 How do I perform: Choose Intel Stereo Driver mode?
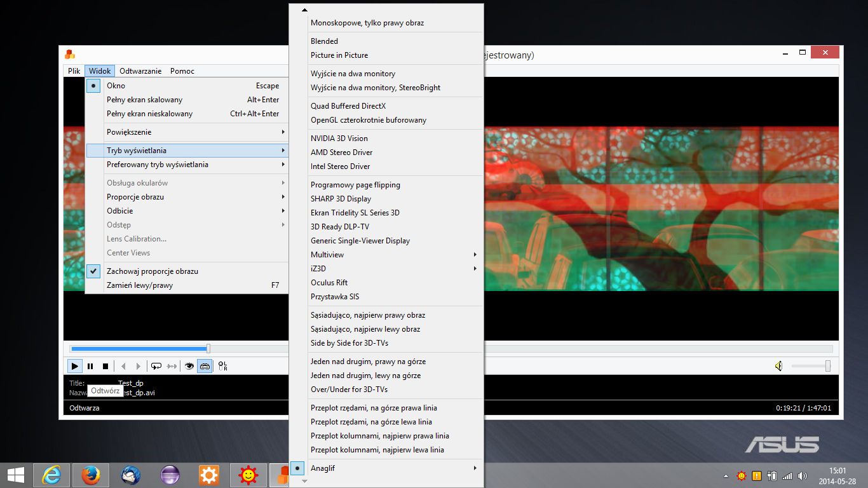(x=386, y=166)
